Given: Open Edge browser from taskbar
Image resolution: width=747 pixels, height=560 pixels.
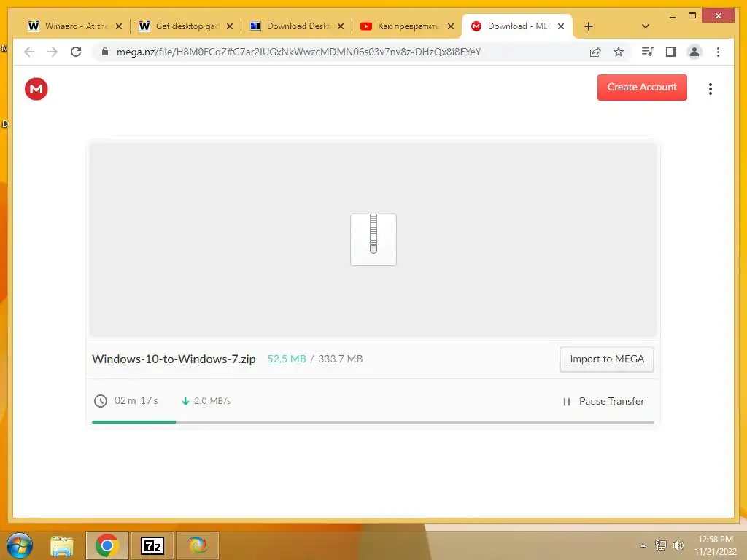Looking at the screenshot, I should point(197,545).
